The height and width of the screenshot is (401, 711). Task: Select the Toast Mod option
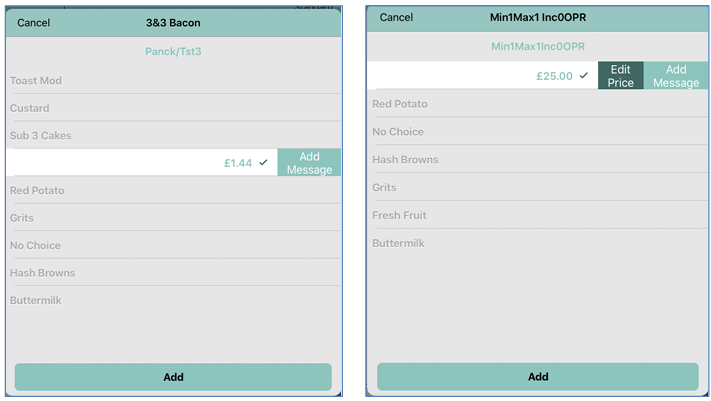tap(36, 80)
